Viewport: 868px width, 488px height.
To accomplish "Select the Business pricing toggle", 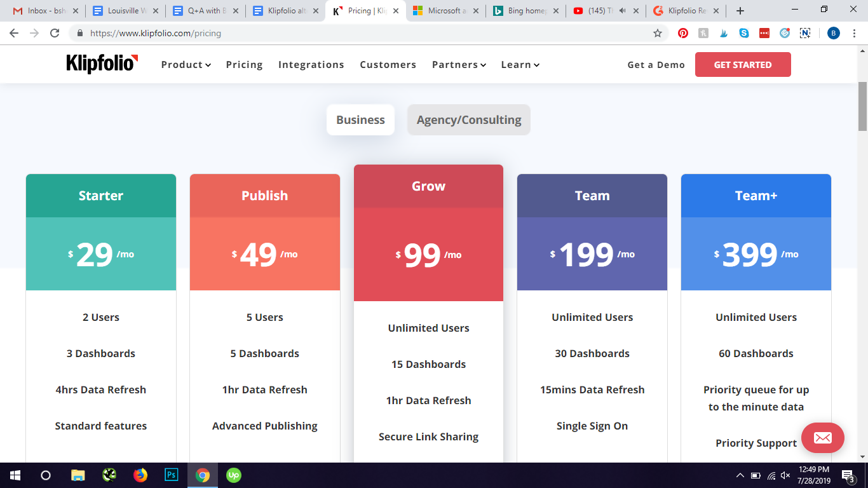I will pos(360,119).
